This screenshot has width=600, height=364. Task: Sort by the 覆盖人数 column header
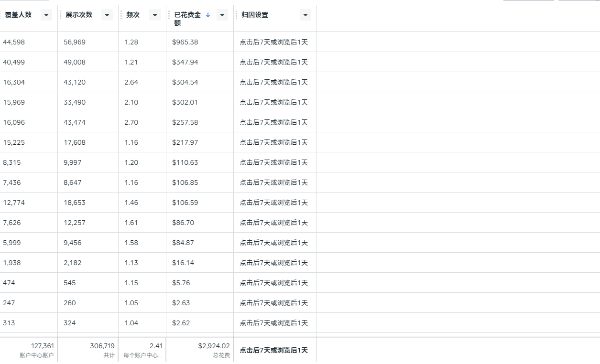(18, 15)
